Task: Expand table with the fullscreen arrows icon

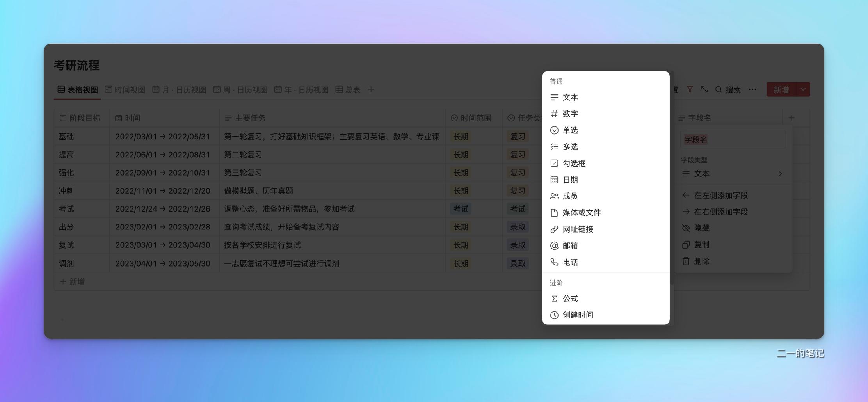Action: tap(704, 89)
